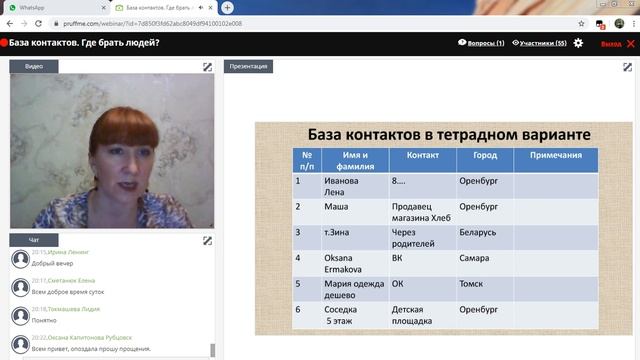Click avatar next to Оксана Капитонова message
640x360 pixels.
pyautogui.click(x=20, y=344)
